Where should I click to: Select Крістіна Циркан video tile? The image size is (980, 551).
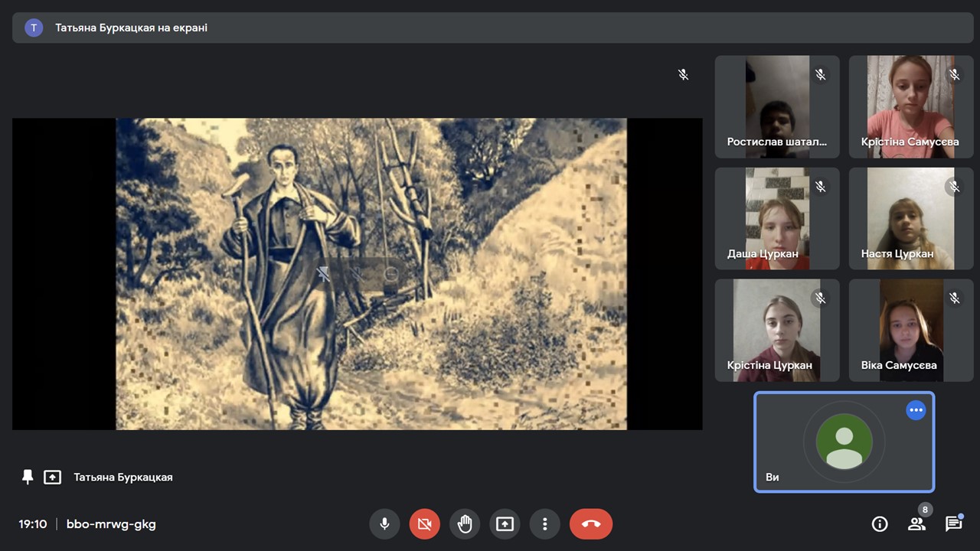point(777,331)
